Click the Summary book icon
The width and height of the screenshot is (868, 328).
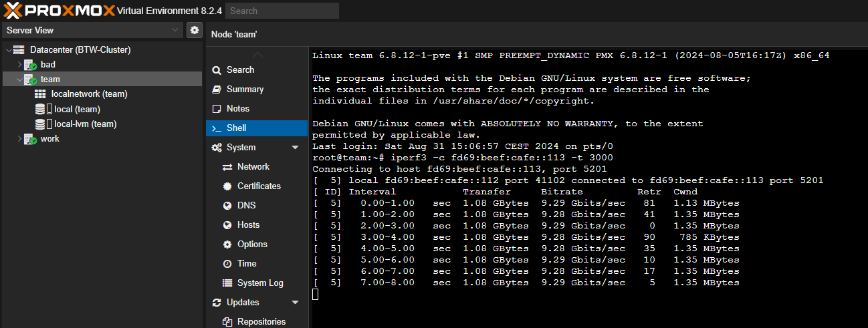[216, 90]
